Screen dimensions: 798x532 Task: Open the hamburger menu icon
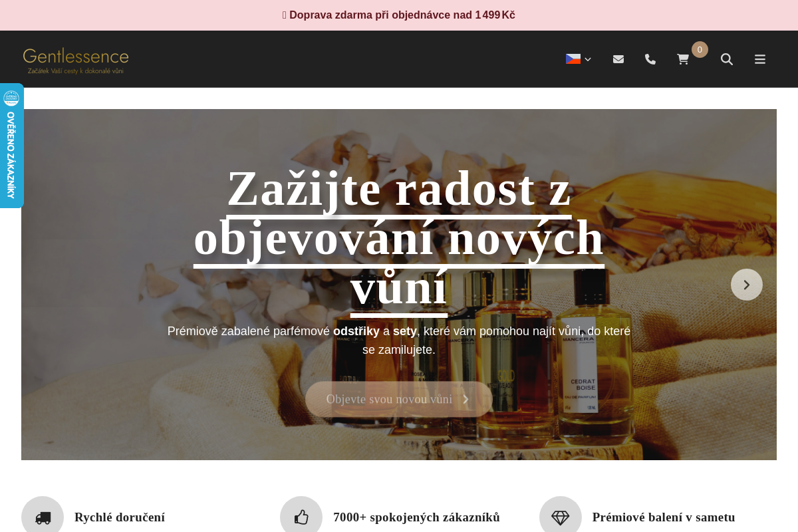(x=760, y=59)
